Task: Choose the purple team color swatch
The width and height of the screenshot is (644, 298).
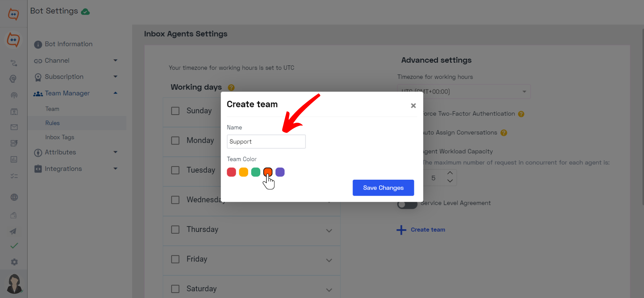Action: pyautogui.click(x=280, y=172)
